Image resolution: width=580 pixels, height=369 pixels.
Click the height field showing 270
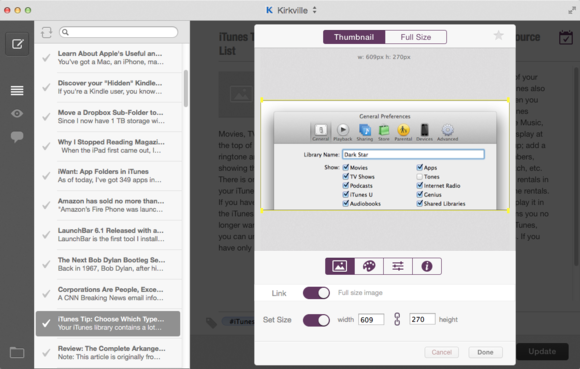(x=422, y=319)
